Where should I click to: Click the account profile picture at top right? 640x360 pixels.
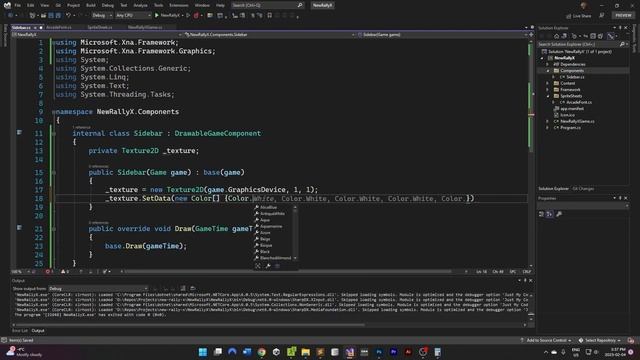[x=583, y=5]
